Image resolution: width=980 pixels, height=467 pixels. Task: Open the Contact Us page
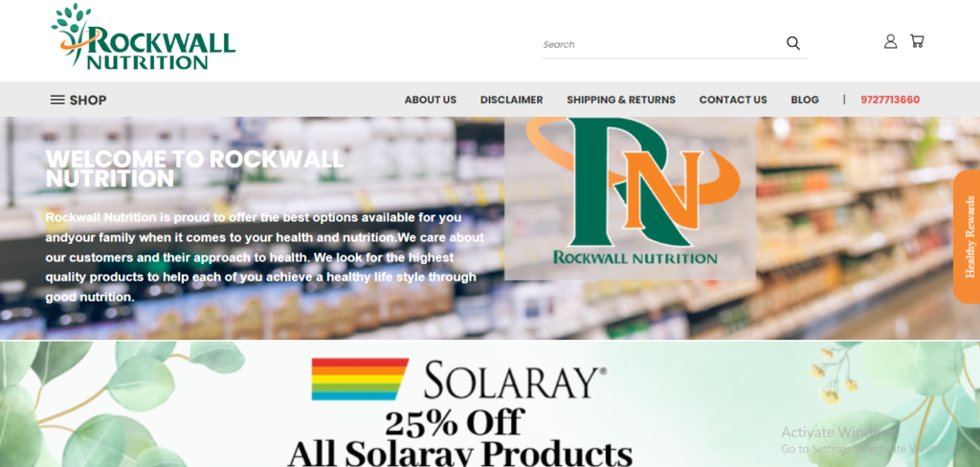pos(732,100)
